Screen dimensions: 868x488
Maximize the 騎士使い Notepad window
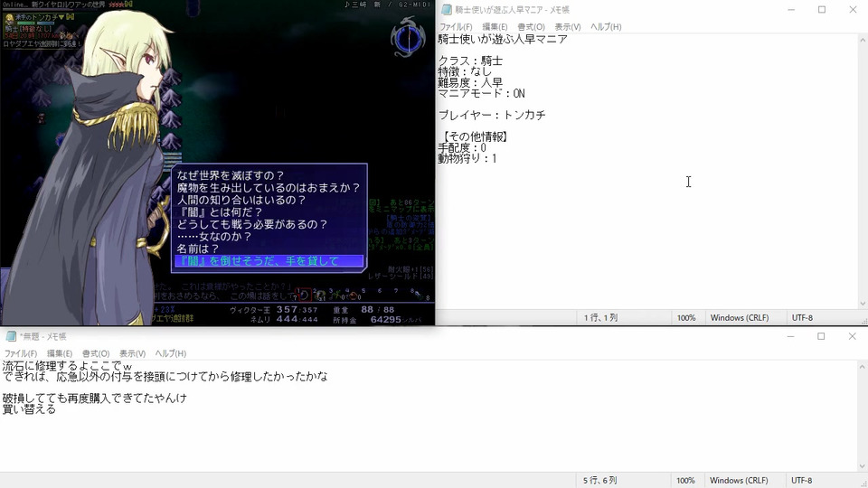tap(822, 9)
